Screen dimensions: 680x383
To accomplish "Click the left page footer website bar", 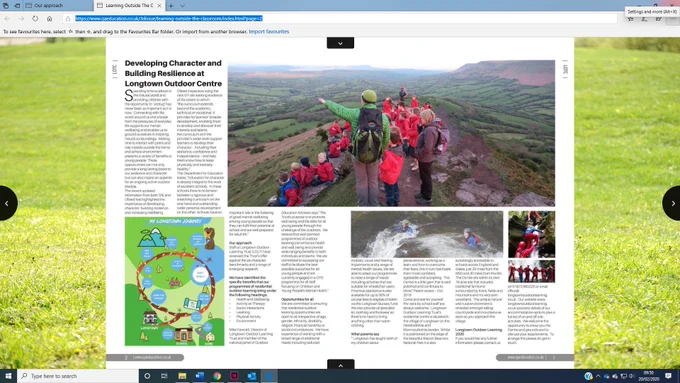I will 145,357.
